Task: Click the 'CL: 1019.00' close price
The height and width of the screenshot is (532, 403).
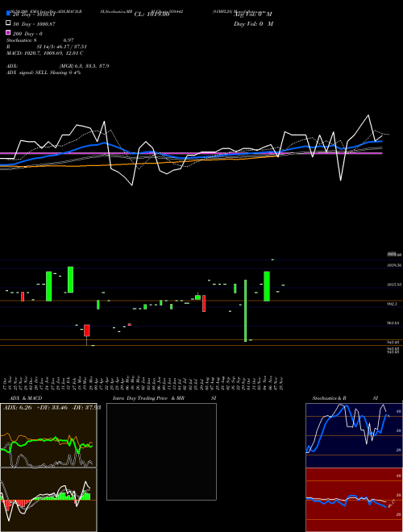Action: pyautogui.click(x=152, y=15)
